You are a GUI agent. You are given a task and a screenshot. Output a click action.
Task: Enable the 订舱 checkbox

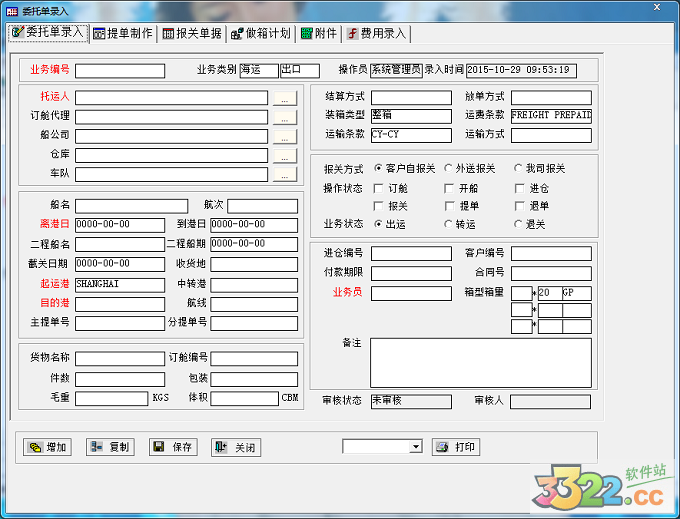(x=378, y=188)
